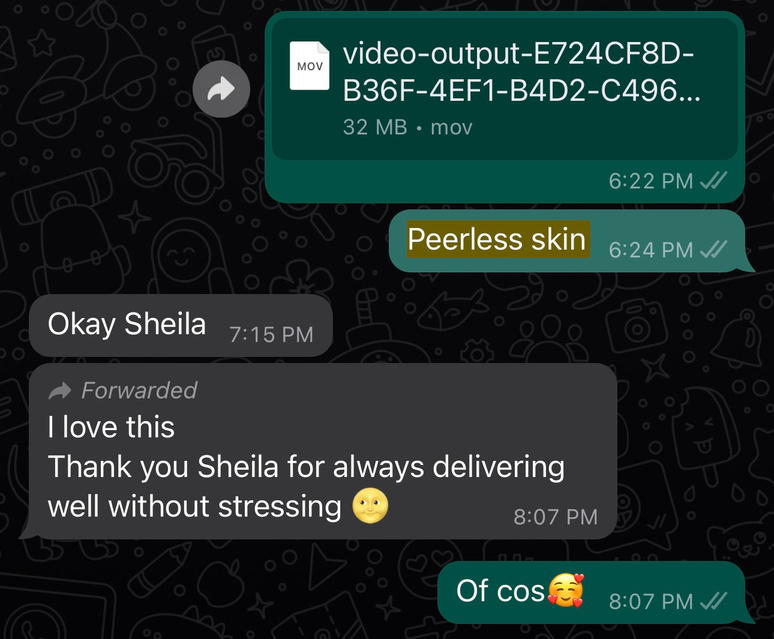Tap the smiling hearts emoji

coord(566,590)
